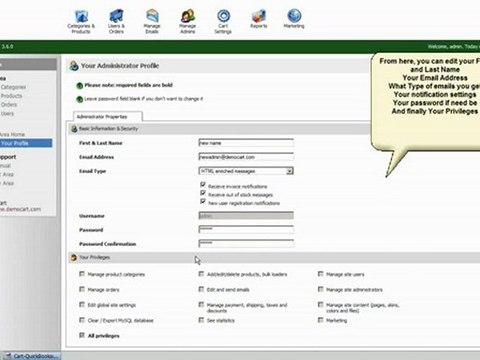The height and width of the screenshot is (360, 480).
Task: Check Add/edit/delete products, bulk loaders
Action: click(x=201, y=274)
